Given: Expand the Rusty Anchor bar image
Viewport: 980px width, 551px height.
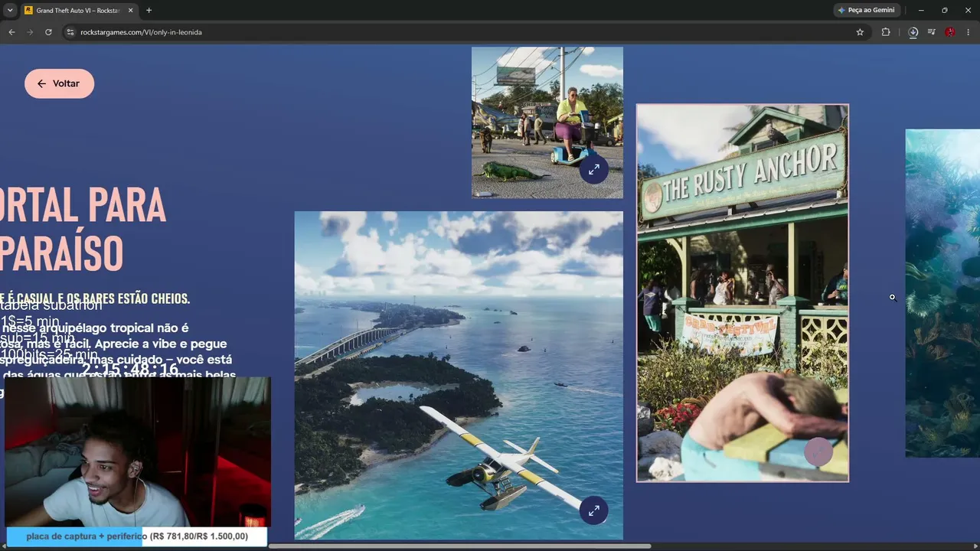Looking at the screenshot, I should pyautogui.click(x=818, y=452).
